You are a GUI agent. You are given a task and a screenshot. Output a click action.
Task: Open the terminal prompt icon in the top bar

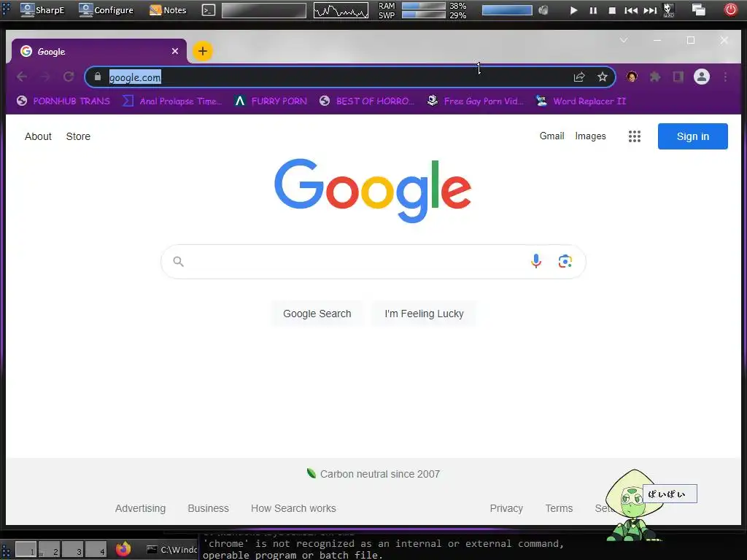pos(208,10)
